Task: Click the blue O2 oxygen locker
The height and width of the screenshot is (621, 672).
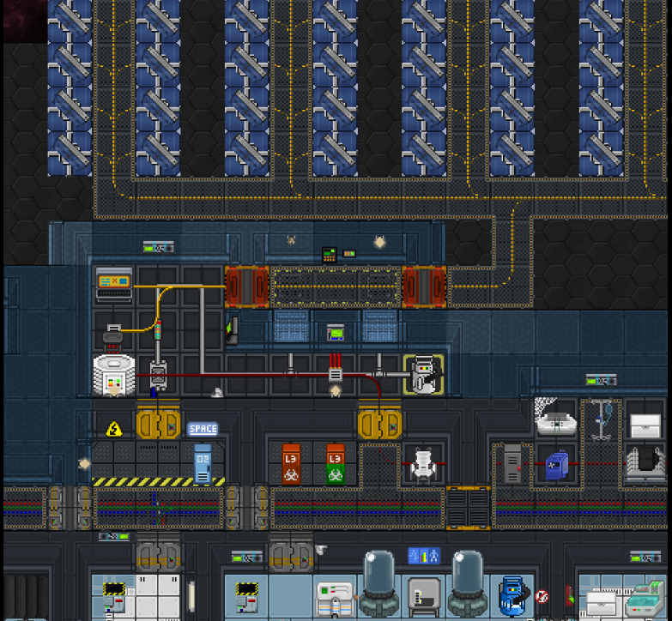Action: (x=203, y=464)
